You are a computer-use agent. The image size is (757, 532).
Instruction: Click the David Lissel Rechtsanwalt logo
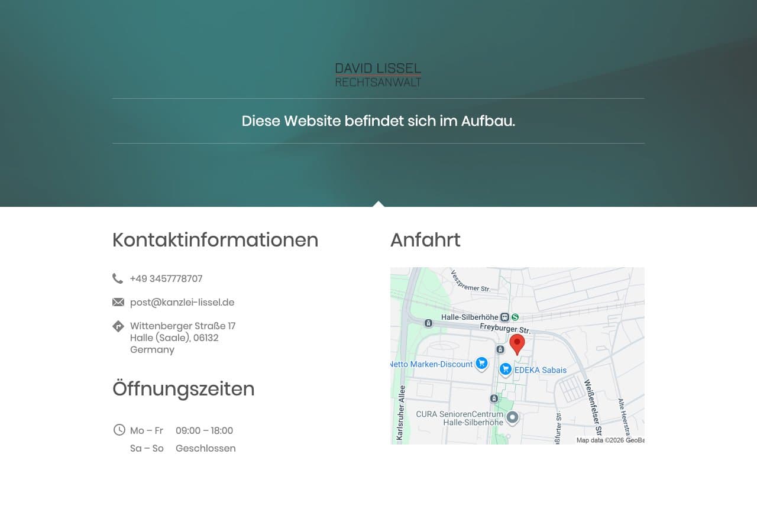378,75
